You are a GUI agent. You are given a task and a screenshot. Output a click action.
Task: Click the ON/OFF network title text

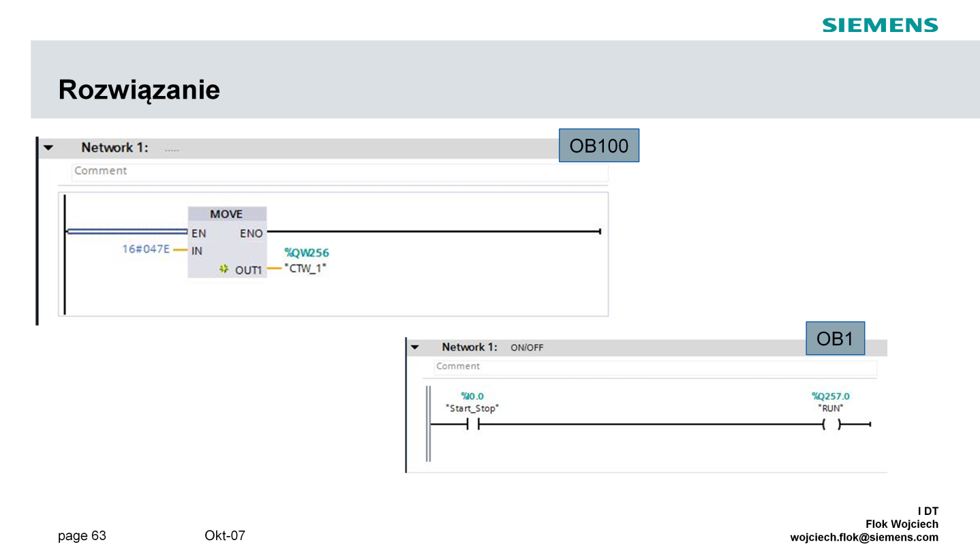[x=527, y=348]
